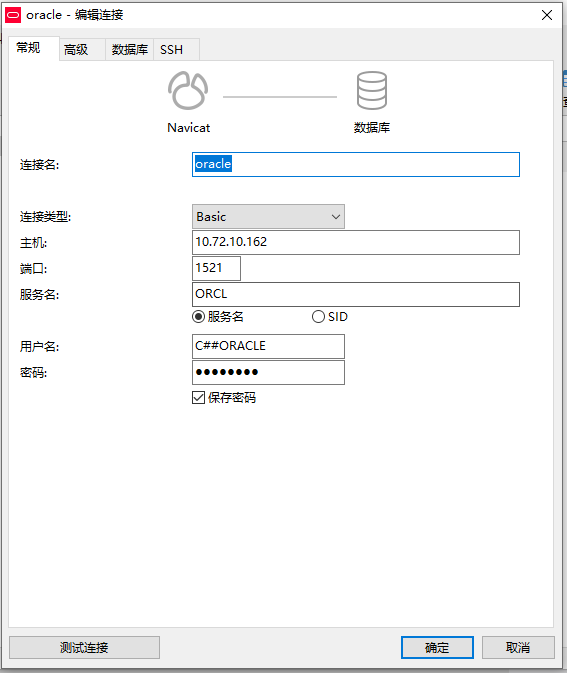Confirm with the 确定 button
This screenshot has height=673, width=567.
437,647
